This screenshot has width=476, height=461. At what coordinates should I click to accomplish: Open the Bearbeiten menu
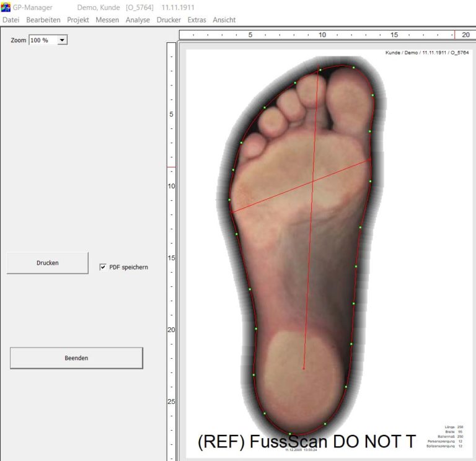[x=43, y=20]
